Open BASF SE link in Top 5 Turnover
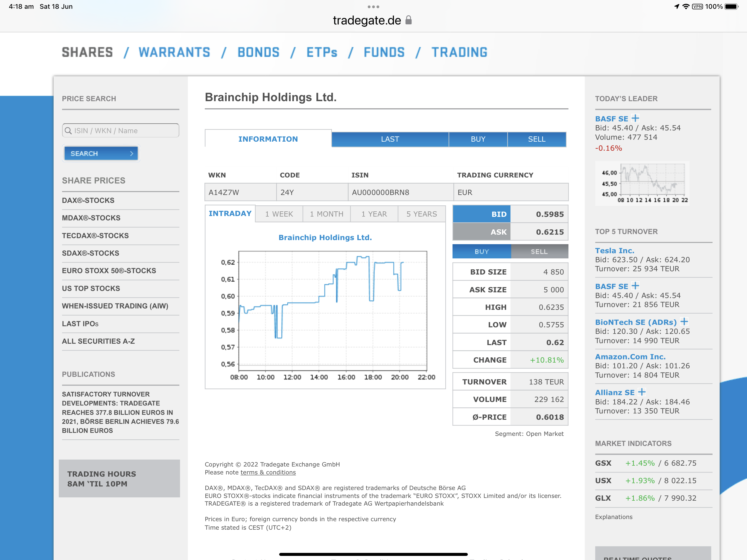 tap(612, 286)
